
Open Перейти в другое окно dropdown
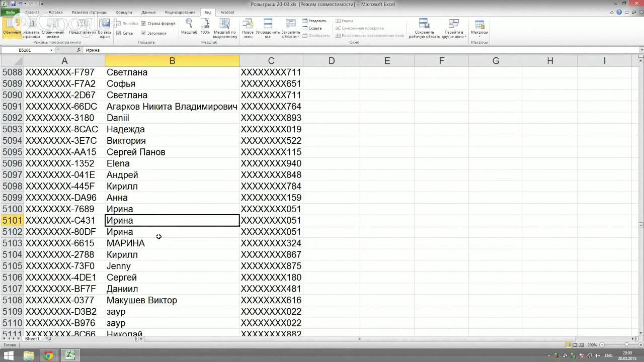454,29
